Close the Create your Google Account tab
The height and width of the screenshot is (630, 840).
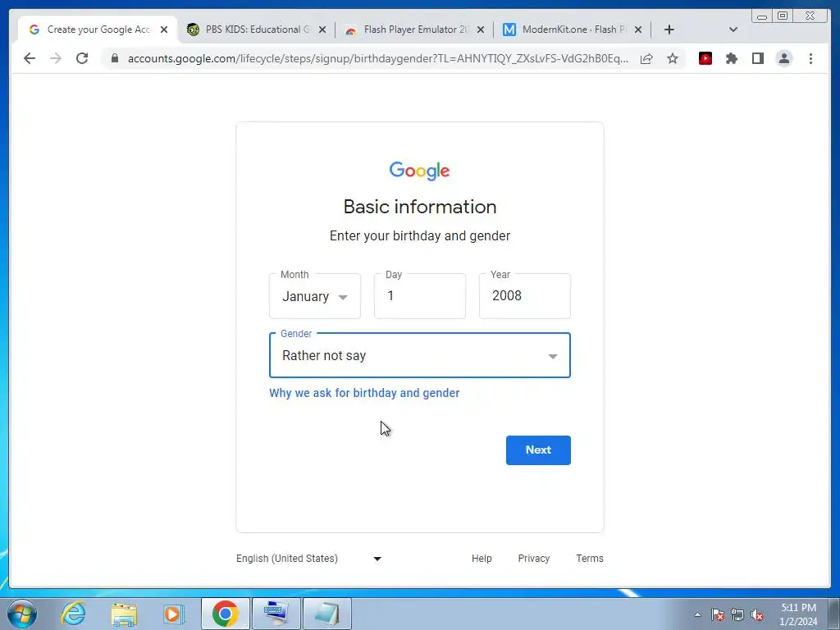coord(164,30)
